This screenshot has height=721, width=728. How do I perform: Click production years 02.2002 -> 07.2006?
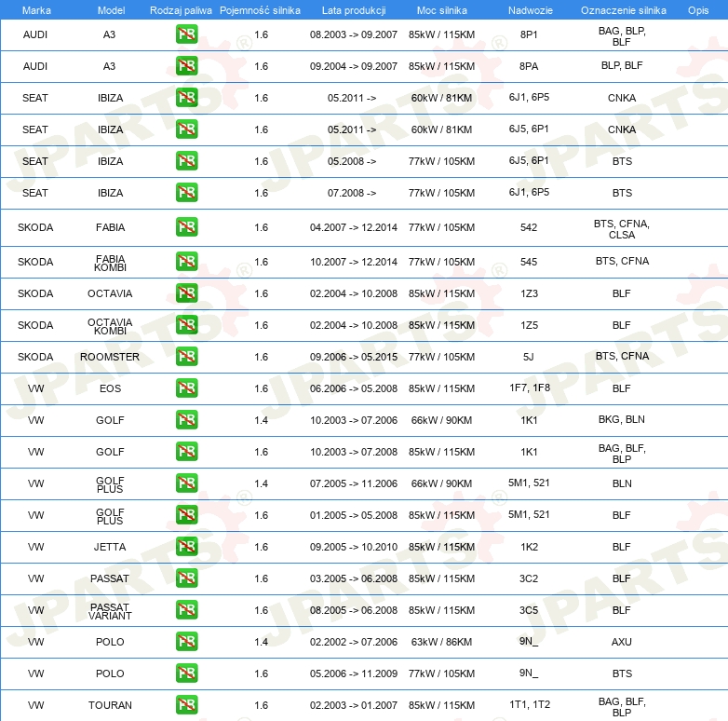[354, 642]
